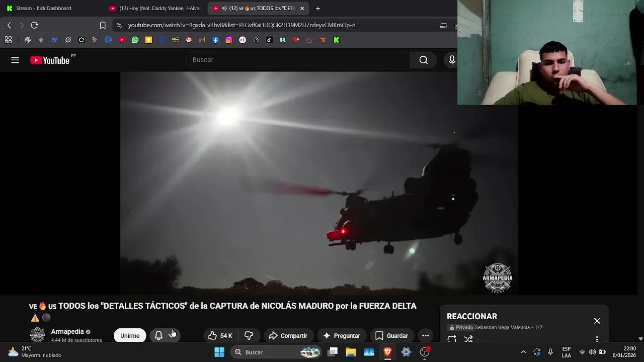Click the video player to pause

tap(319, 183)
